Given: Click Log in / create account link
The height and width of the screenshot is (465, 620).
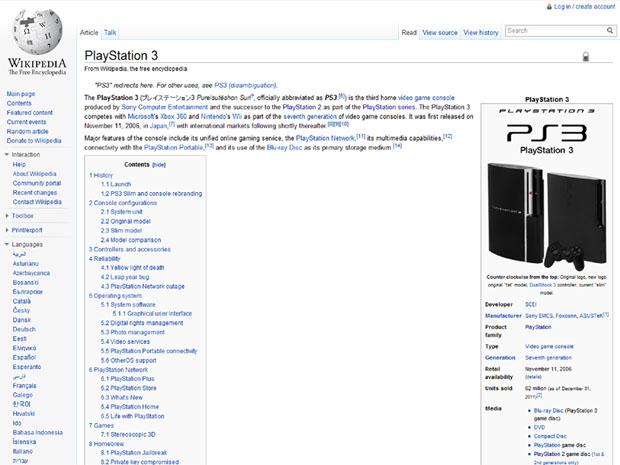Looking at the screenshot, I should point(584,6).
